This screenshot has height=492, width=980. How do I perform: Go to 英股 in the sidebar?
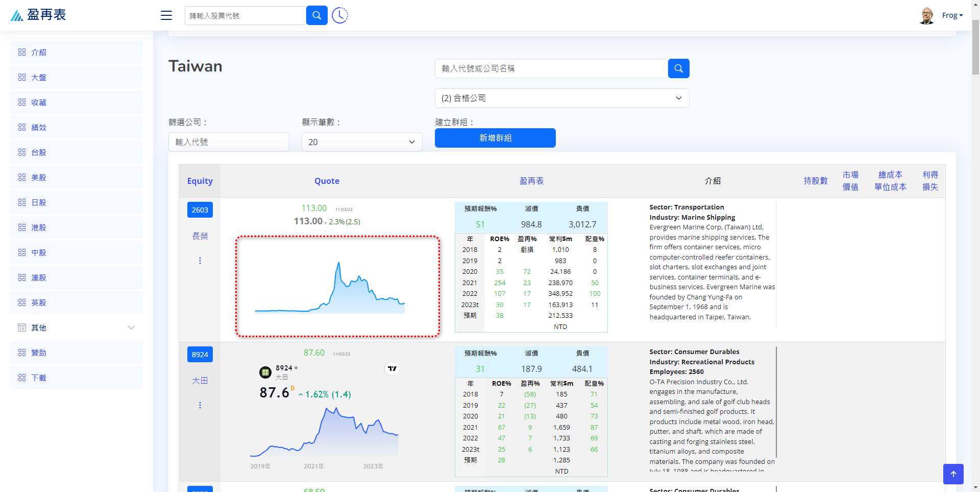click(x=77, y=302)
